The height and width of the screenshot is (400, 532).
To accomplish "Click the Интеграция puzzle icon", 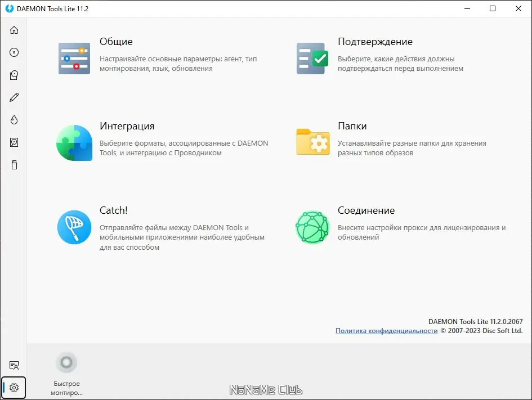I will [x=74, y=143].
